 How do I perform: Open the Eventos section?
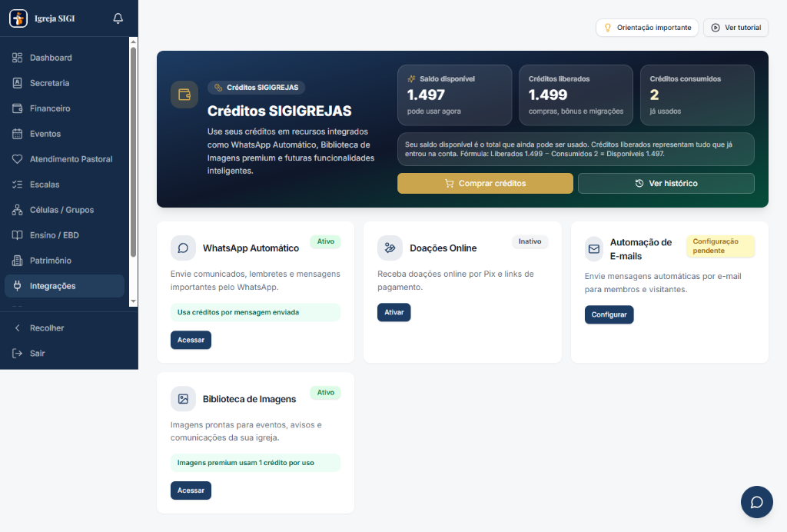tap(65, 134)
